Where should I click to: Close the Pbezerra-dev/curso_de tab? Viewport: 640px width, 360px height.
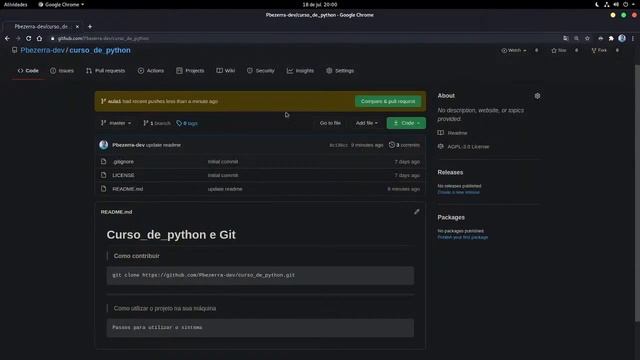pos(77,27)
